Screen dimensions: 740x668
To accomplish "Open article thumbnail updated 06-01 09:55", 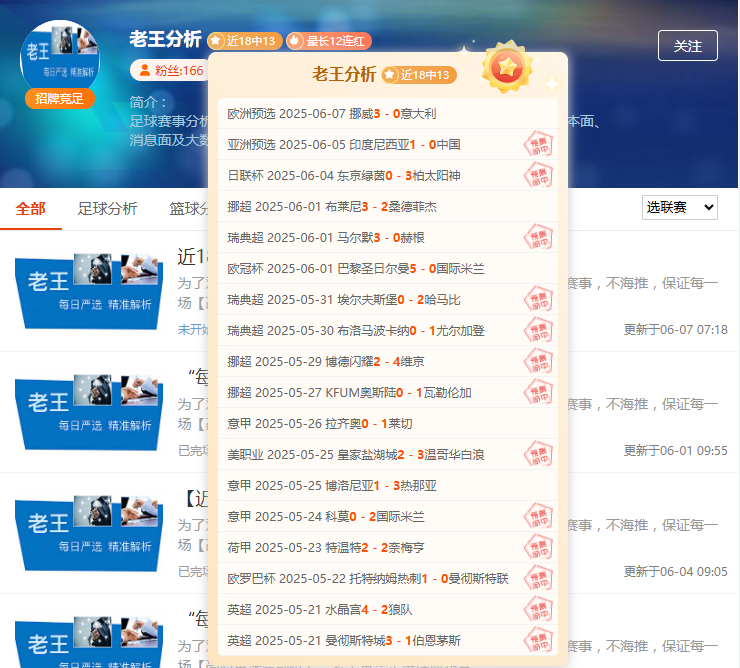I will [89, 412].
